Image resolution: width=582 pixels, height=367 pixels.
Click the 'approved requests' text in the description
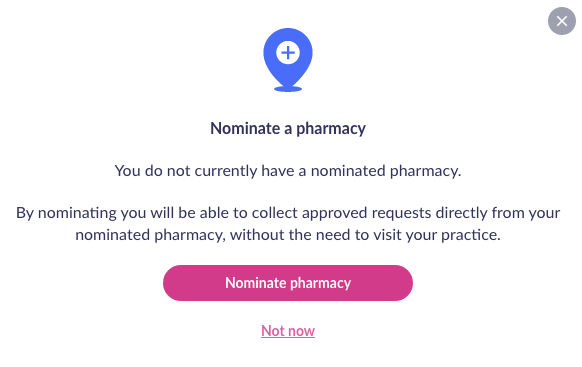(367, 213)
